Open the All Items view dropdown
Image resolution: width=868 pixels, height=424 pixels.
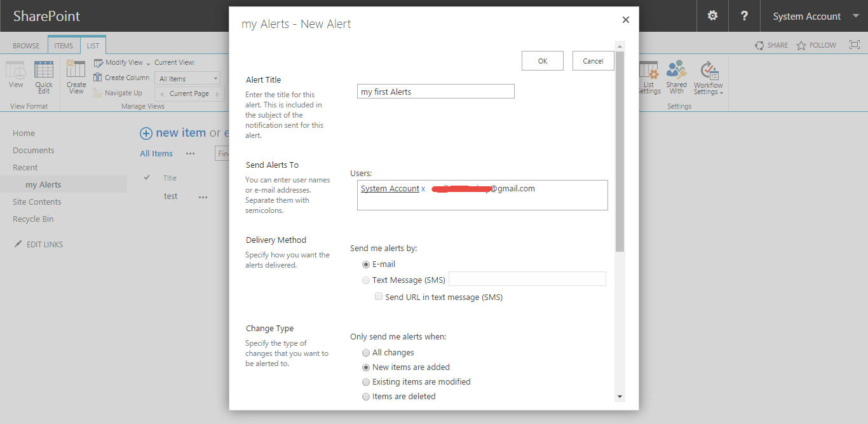187,78
